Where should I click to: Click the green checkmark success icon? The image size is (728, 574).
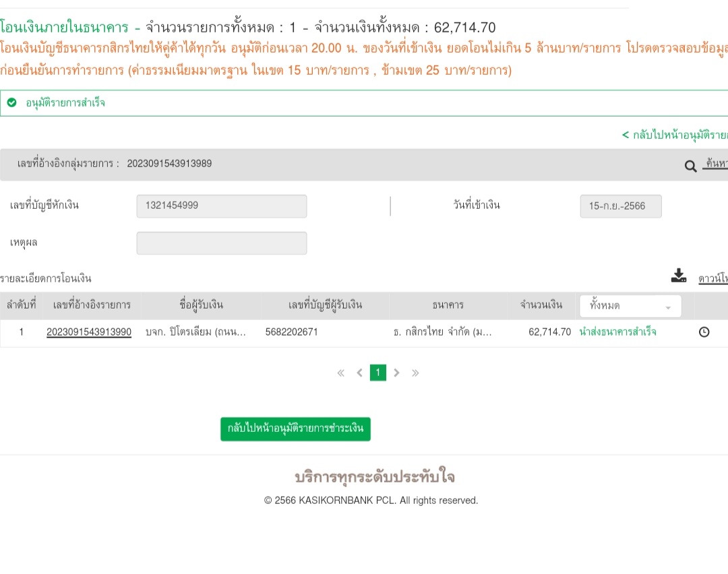(12, 103)
